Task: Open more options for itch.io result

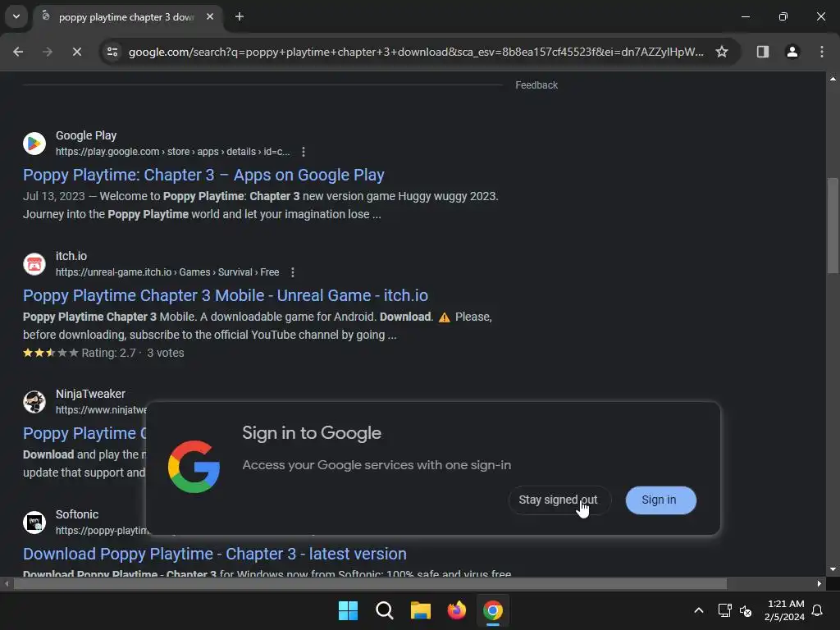Action: tap(293, 272)
